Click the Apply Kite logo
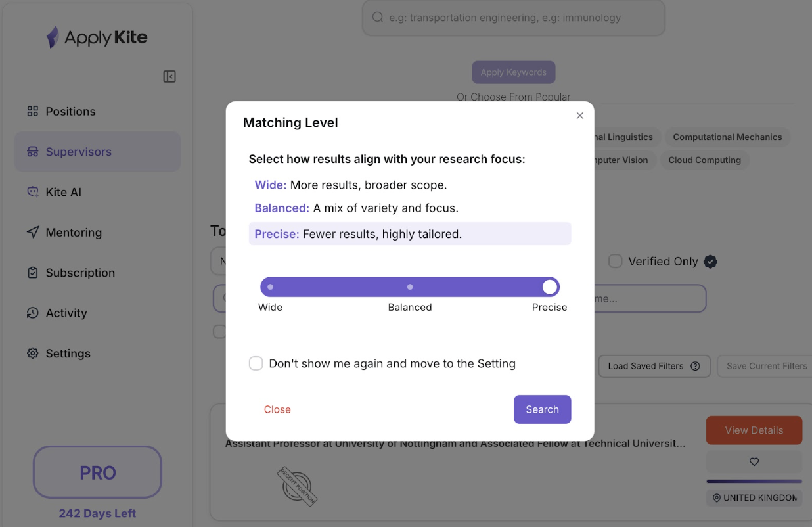This screenshot has height=527, width=812. [x=97, y=37]
